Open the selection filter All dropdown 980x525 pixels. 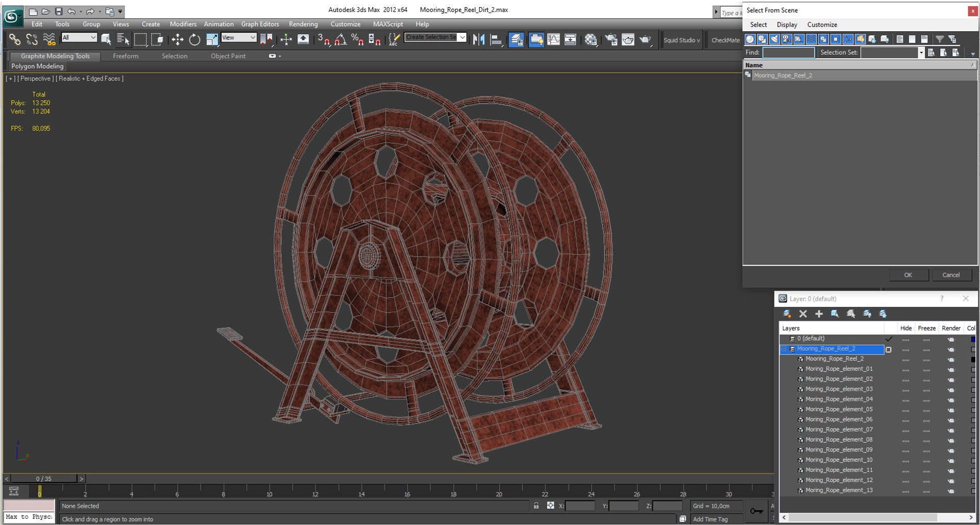[79, 37]
